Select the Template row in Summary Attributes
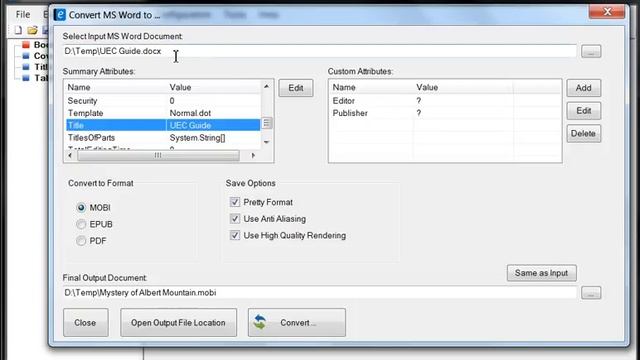 [163, 113]
